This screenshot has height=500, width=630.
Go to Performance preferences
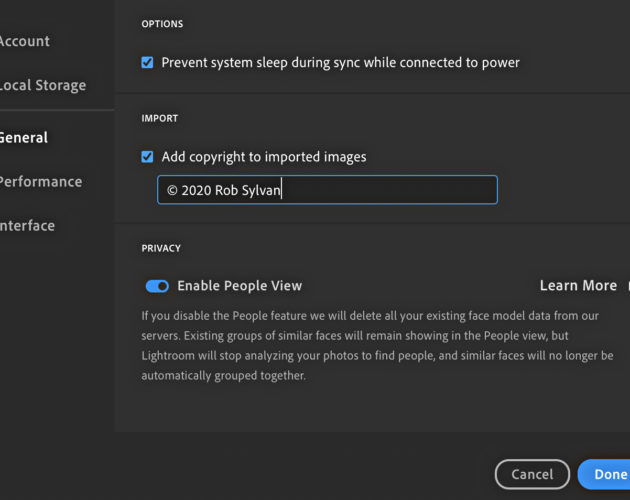pos(40,182)
